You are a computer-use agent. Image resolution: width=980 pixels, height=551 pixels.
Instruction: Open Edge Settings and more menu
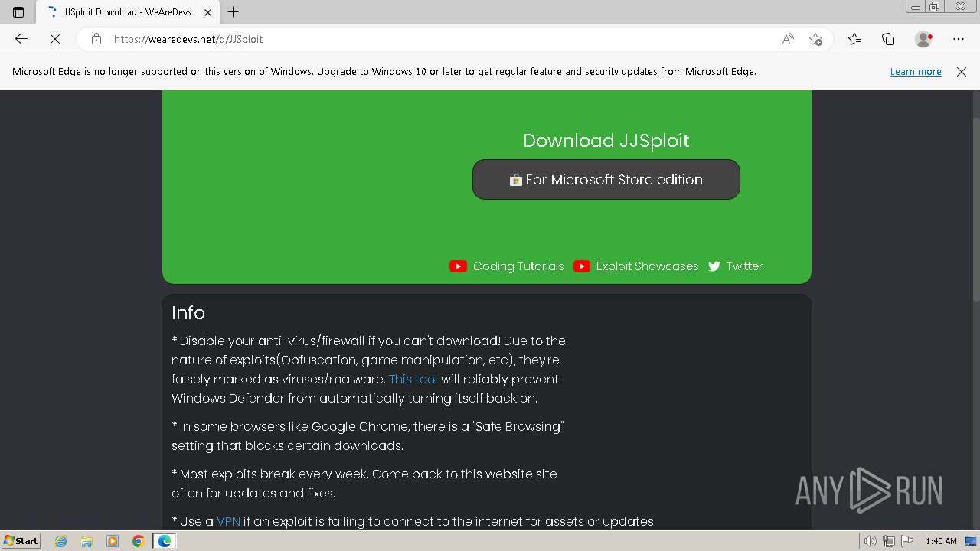(959, 39)
